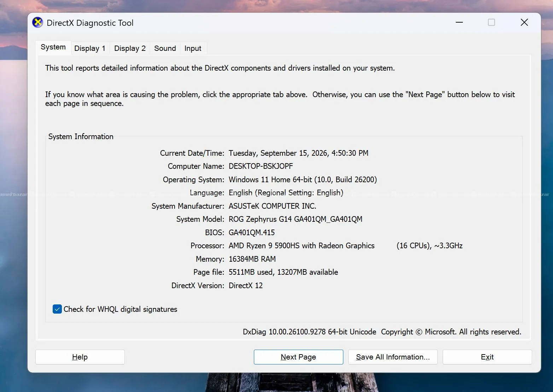This screenshot has height=392, width=553.
Task: Click the BIOS value GA401QM.415
Action: 252,233
